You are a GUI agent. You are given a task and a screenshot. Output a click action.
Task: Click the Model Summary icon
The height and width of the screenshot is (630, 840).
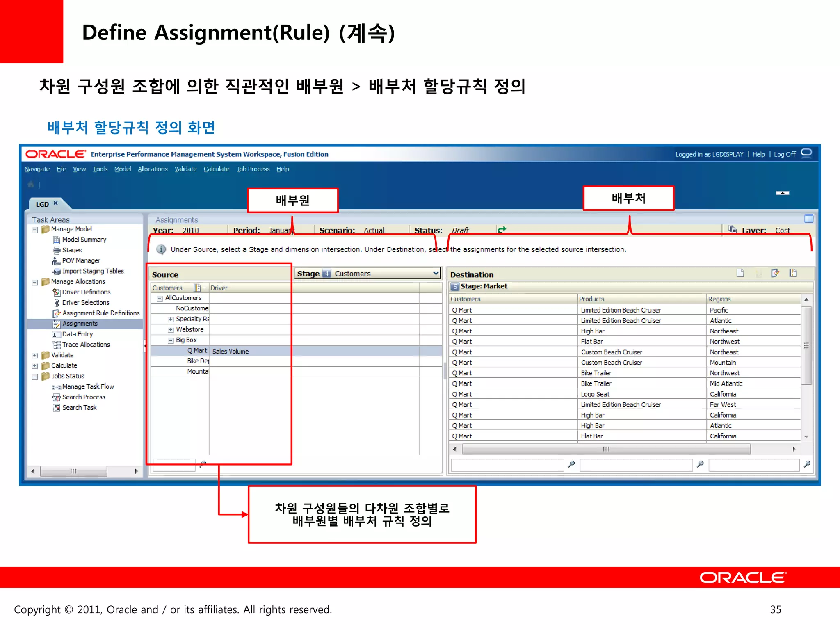(57, 240)
